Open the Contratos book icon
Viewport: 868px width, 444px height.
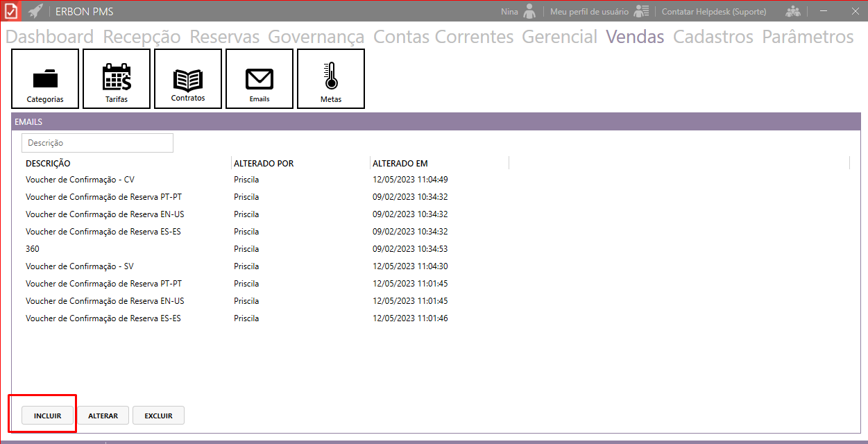[188, 79]
